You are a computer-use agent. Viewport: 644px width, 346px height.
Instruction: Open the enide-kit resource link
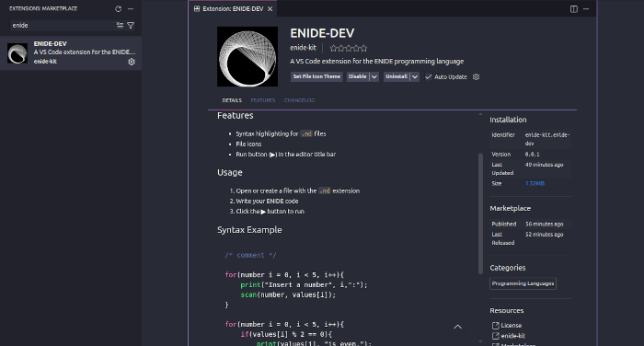[513, 336]
